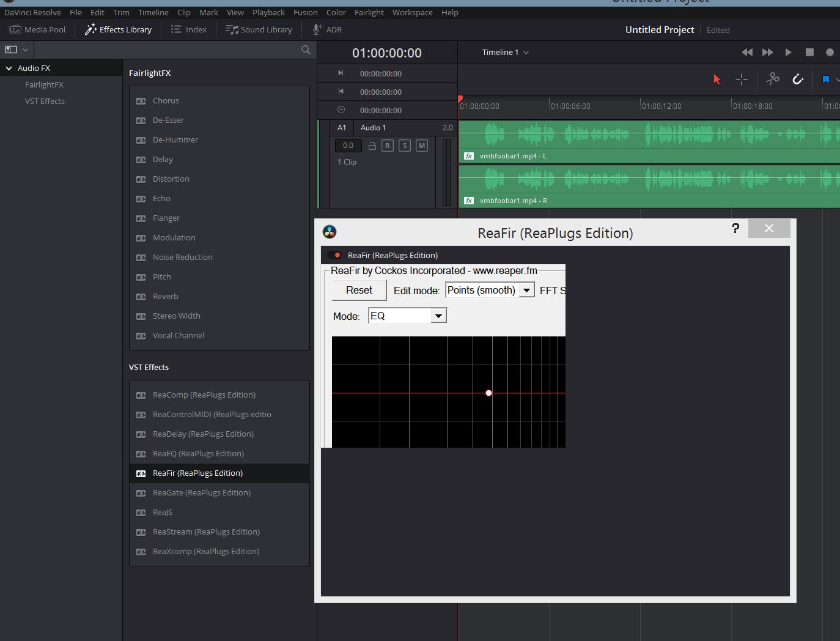Click the Noise Reduction effect icon
The image size is (840, 641).
(x=141, y=258)
